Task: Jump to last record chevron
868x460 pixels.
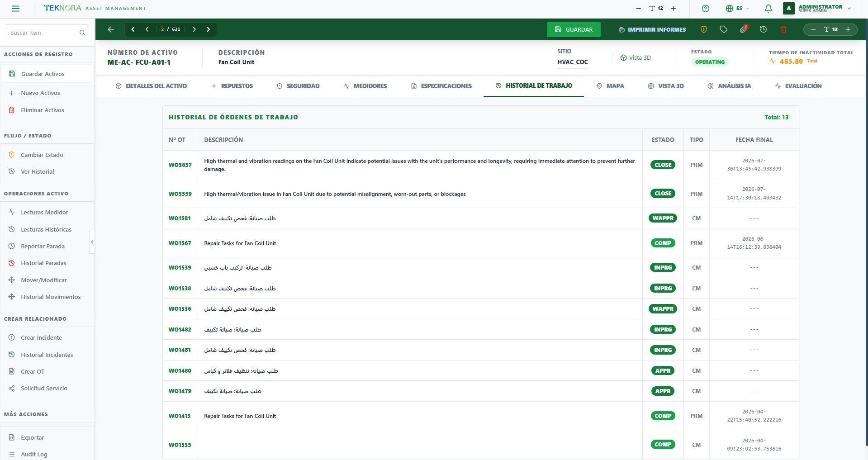Action: click(x=208, y=29)
